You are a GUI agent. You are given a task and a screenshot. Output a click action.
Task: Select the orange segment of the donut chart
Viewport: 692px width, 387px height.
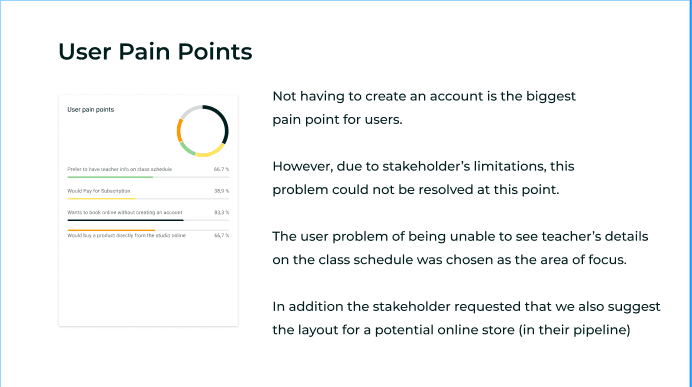pos(179,131)
